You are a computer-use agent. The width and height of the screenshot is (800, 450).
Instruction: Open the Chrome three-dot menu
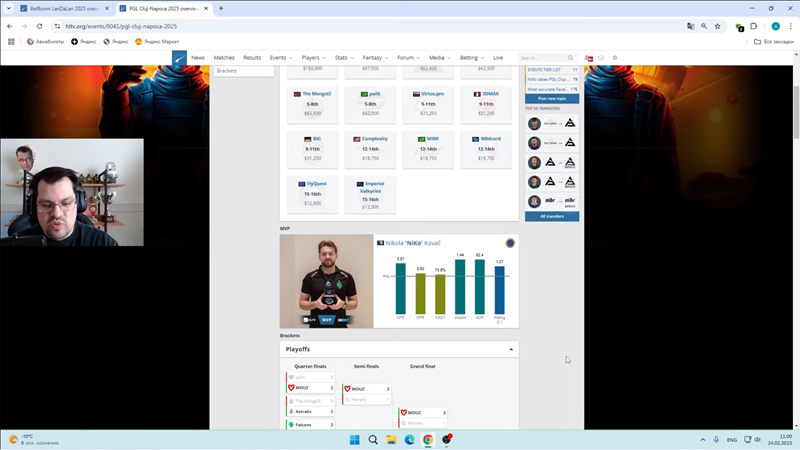coord(790,26)
